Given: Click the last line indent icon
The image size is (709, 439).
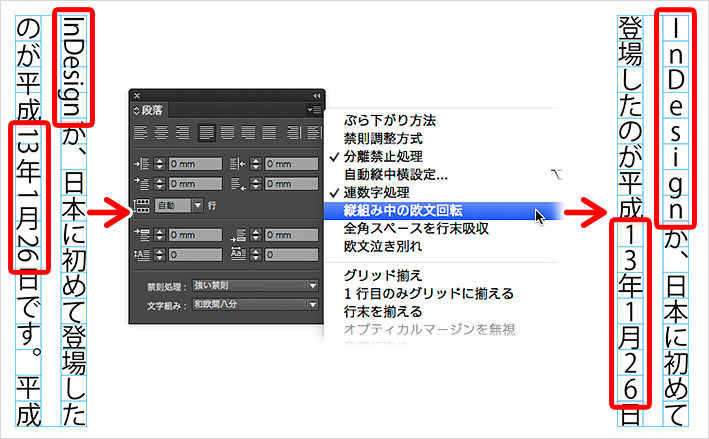Looking at the screenshot, I should 237,184.
